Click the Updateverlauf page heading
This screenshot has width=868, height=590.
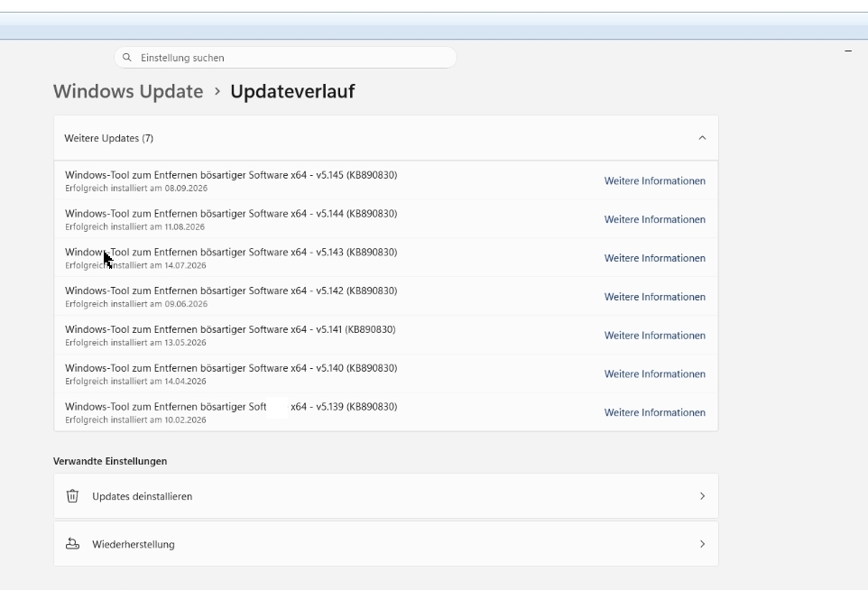pos(293,91)
